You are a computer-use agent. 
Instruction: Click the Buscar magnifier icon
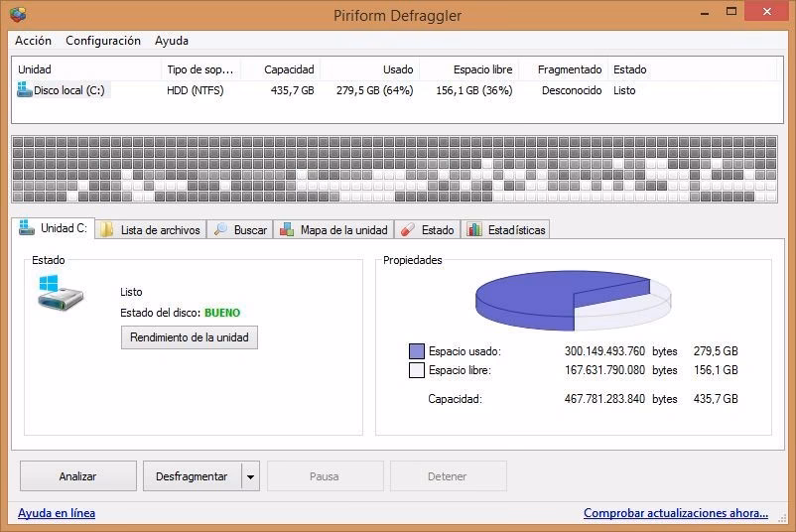(220, 229)
